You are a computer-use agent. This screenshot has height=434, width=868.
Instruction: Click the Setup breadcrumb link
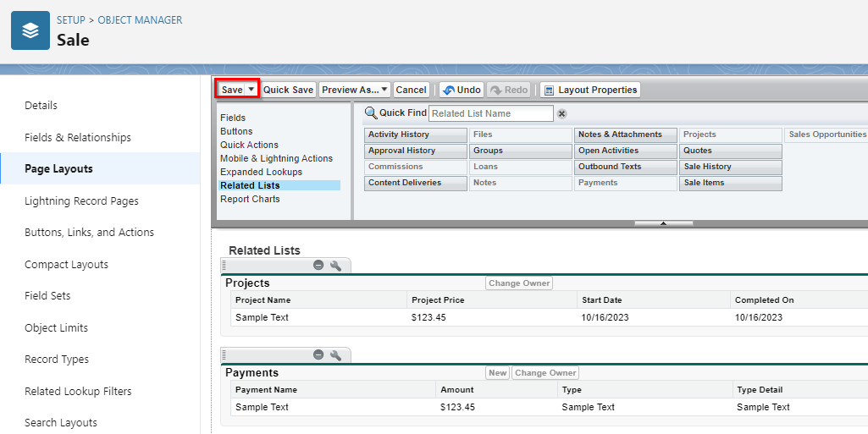(x=71, y=20)
